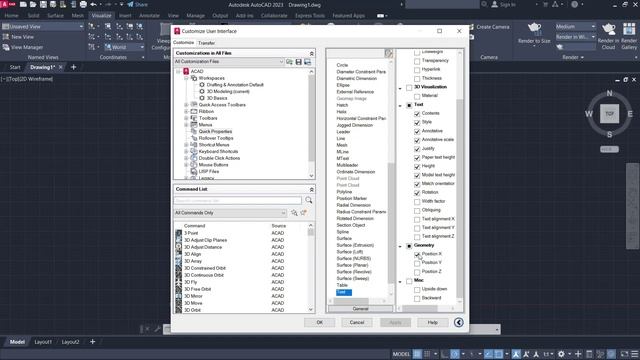
Task: Toggle the Contents checkbox under Text
Action: pos(417,114)
